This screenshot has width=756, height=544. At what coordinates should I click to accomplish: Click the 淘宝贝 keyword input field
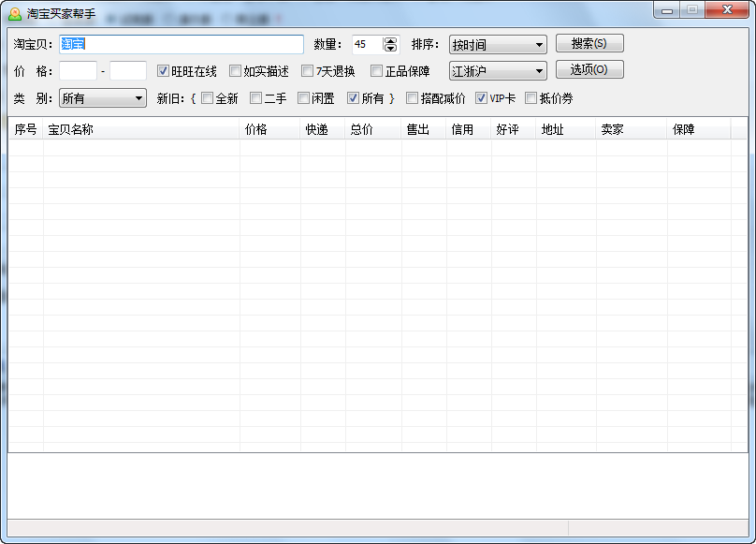182,44
